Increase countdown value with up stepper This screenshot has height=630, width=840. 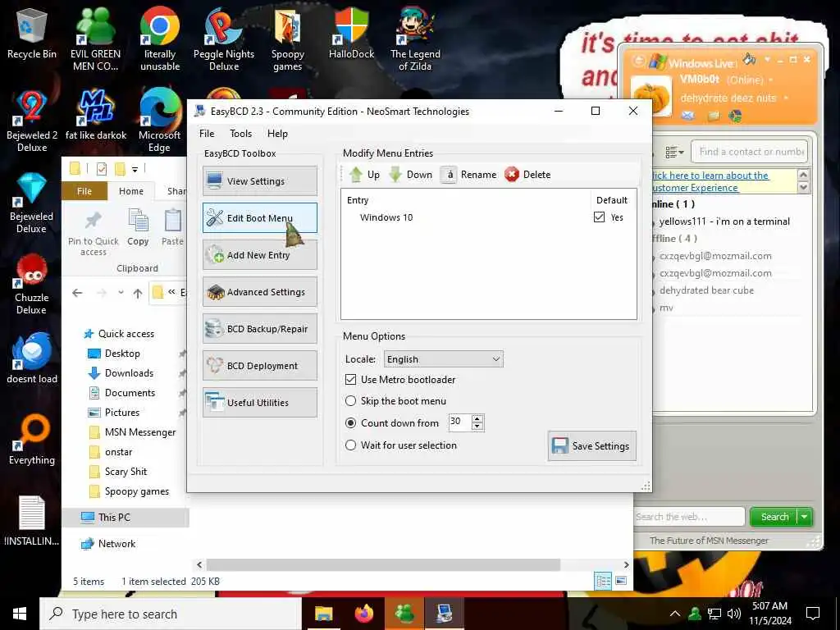(477, 418)
